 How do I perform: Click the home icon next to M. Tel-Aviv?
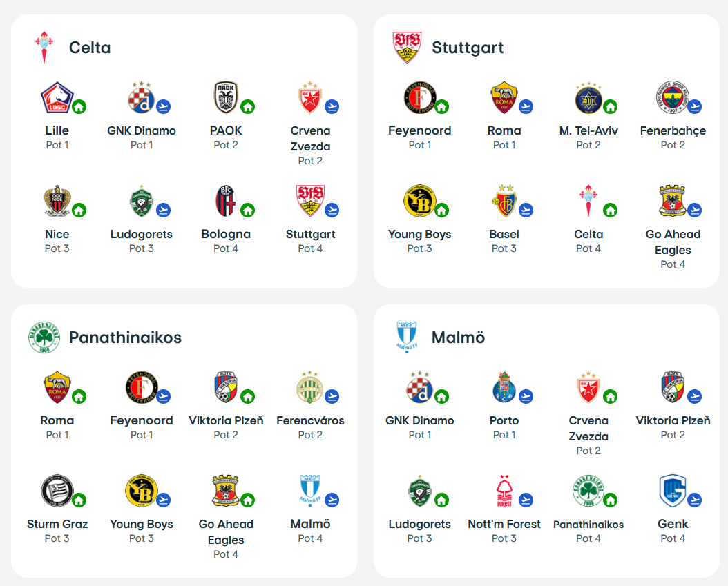coord(610,107)
